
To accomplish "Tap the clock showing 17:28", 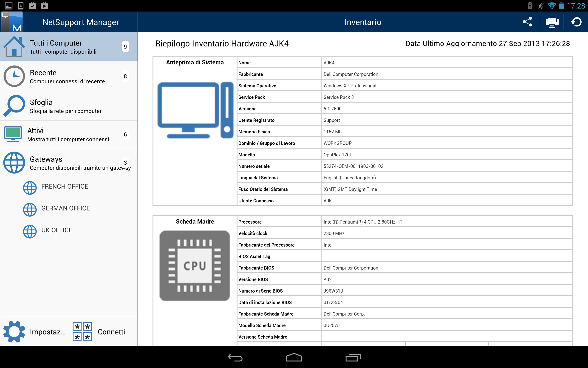I will (576, 6).
